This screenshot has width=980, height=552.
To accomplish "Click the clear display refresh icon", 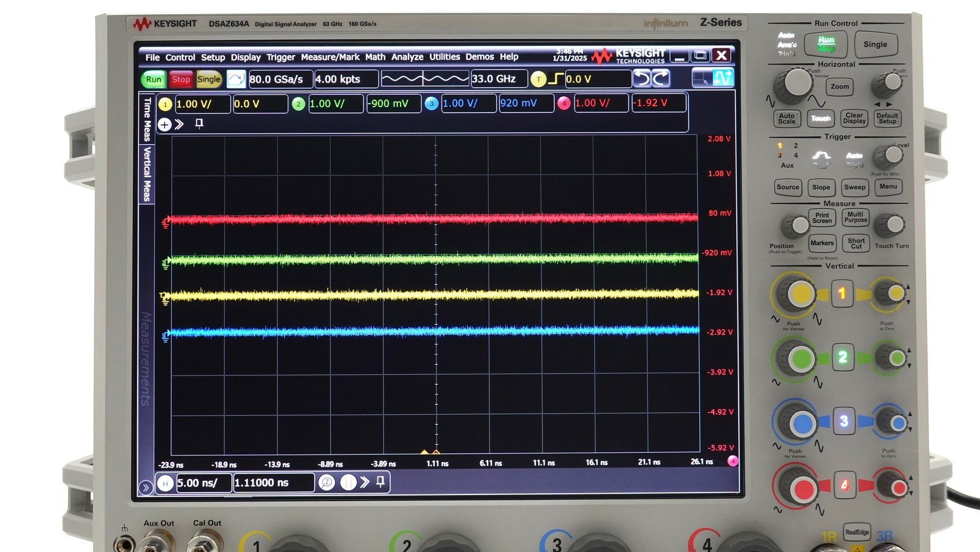I will coord(236,79).
